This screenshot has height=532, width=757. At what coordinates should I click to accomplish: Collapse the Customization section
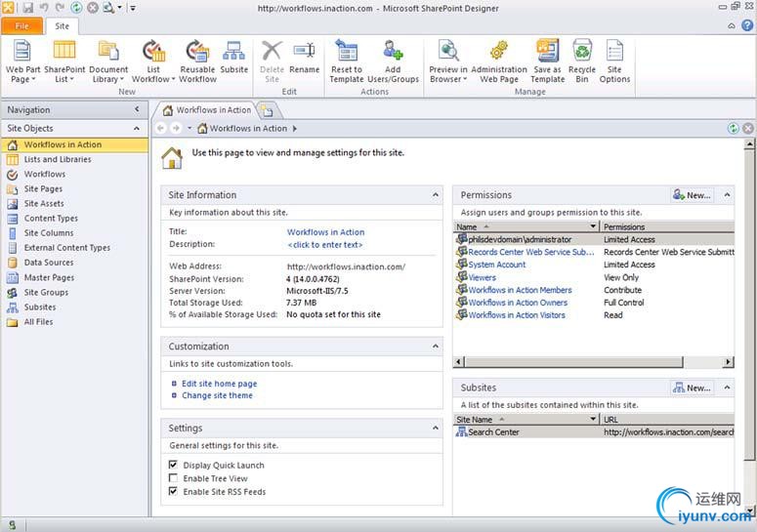(x=436, y=347)
